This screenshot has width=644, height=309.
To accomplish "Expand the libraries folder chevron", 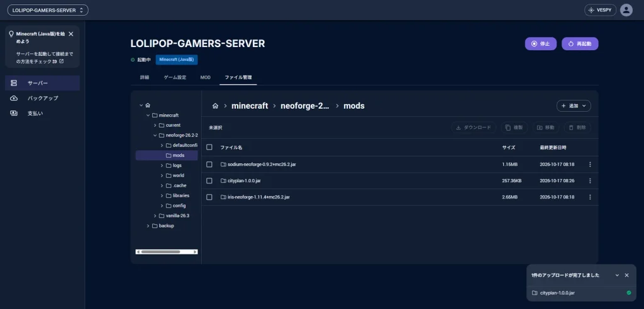I will coord(162,196).
